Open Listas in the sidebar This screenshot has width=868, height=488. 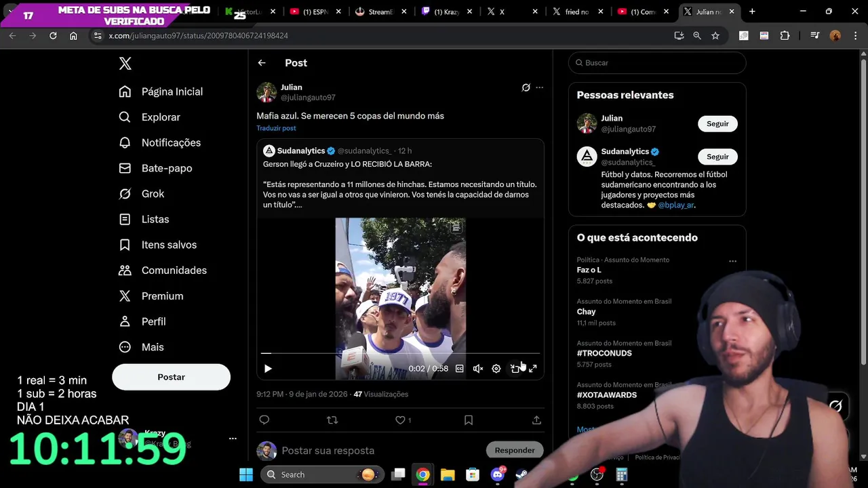tap(144, 219)
